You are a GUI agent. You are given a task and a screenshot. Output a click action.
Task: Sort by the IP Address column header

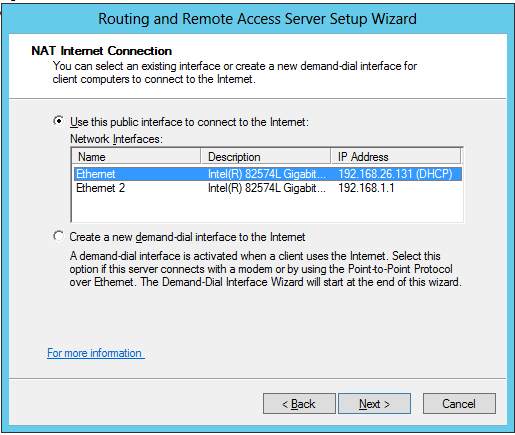click(396, 157)
